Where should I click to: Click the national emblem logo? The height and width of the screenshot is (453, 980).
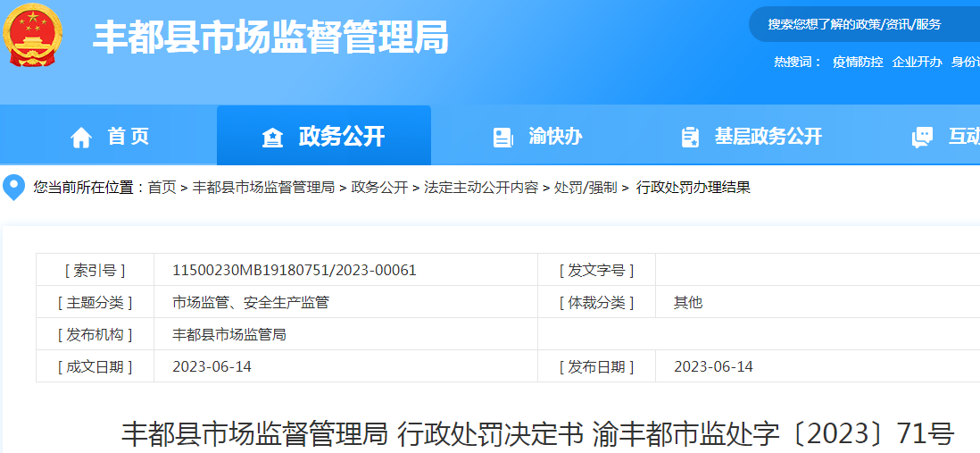click(x=32, y=37)
